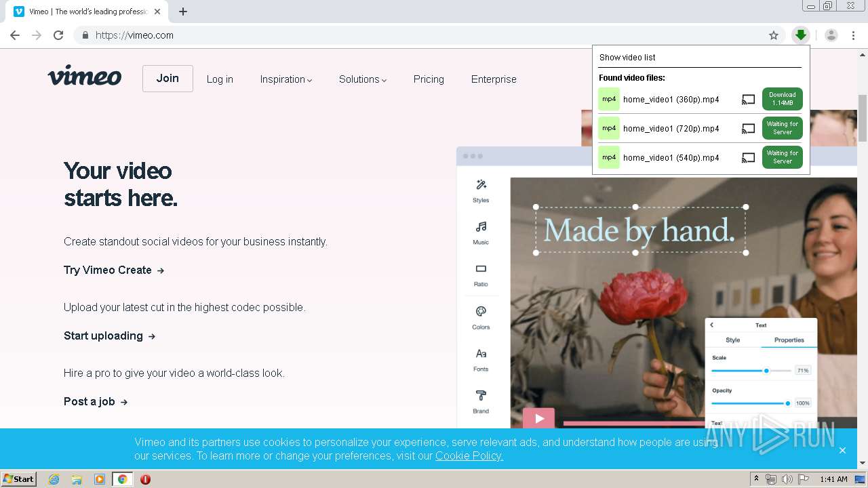Open video downloader extension icon
Screen dimensions: 868x488
[x=801, y=35]
